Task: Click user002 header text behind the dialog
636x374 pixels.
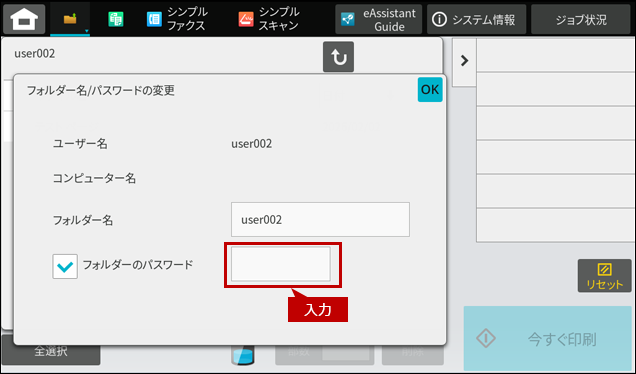Action: [x=34, y=54]
